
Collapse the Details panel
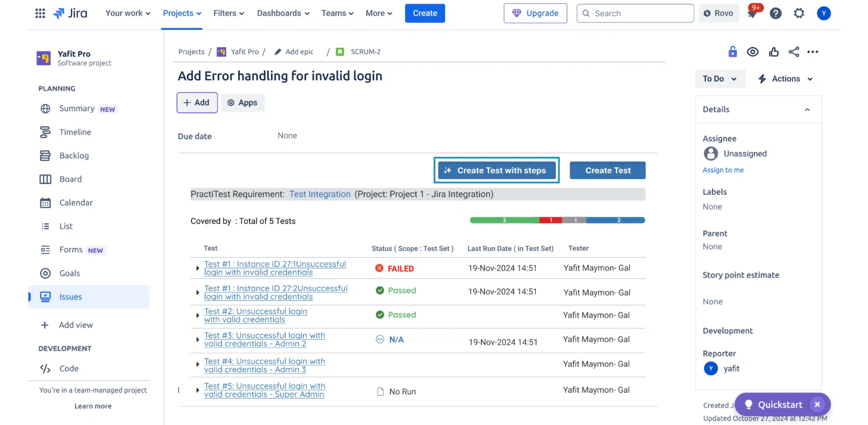pos(807,110)
